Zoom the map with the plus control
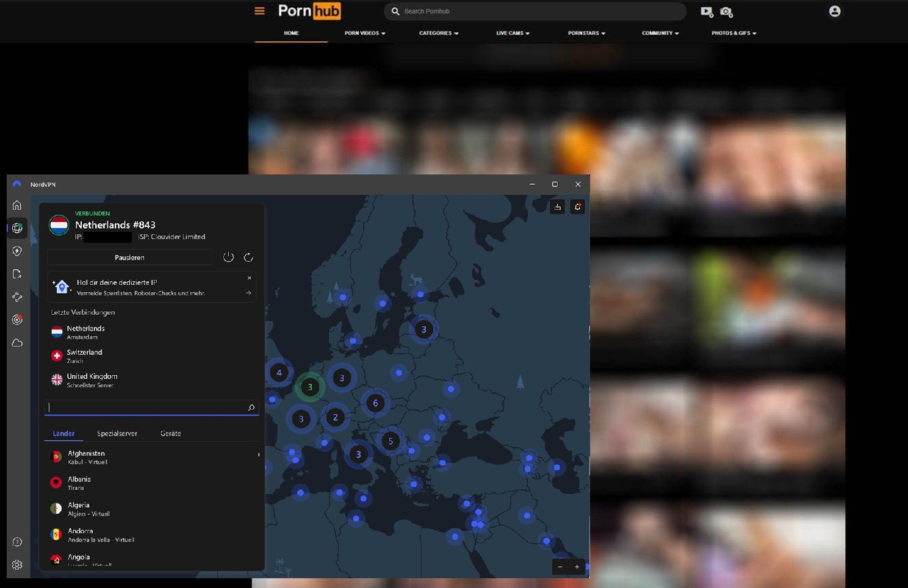The height and width of the screenshot is (588, 908). pos(576,567)
